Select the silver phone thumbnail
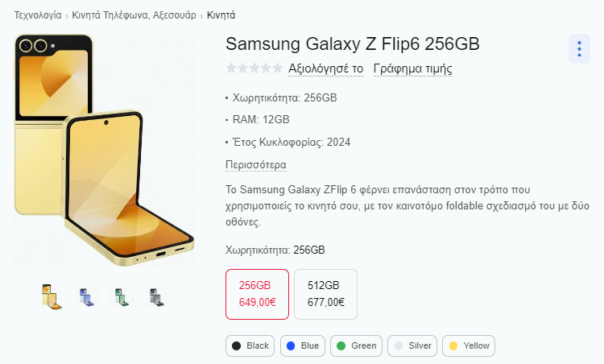Screen dimensions: 604x364 pyautogui.click(x=157, y=297)
